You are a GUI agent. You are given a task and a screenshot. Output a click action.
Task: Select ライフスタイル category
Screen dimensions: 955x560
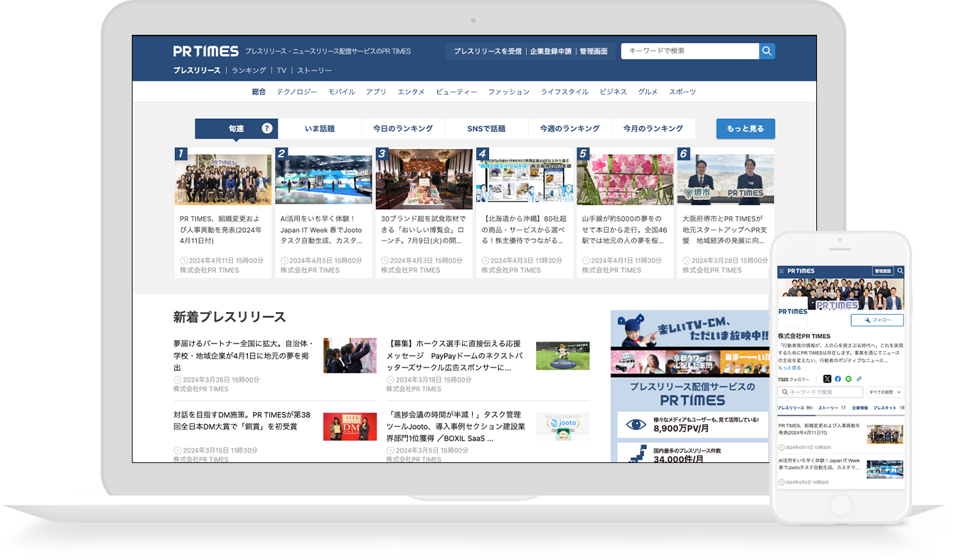(x=565, y=92)
